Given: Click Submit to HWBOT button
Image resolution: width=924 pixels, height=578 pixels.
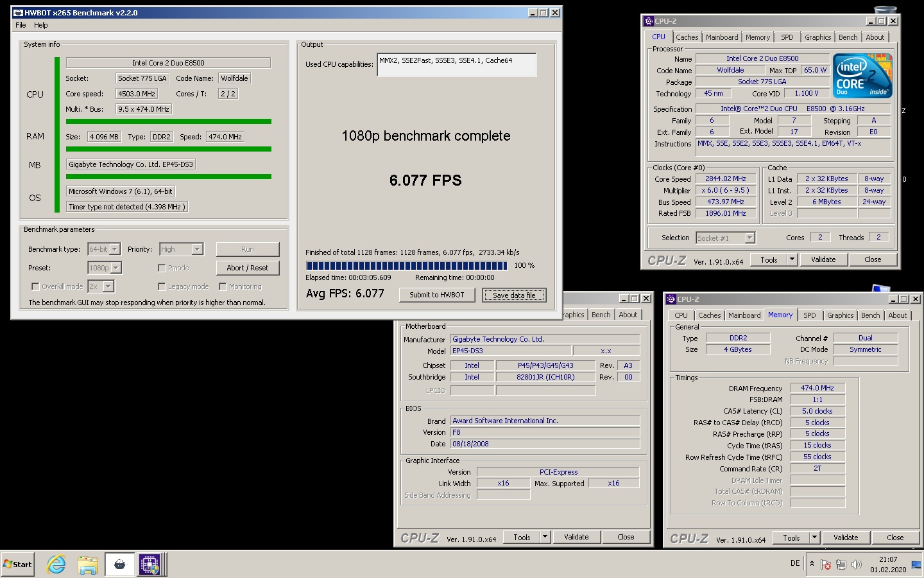Looking at the screenshot, I should (x=437, y=295).
